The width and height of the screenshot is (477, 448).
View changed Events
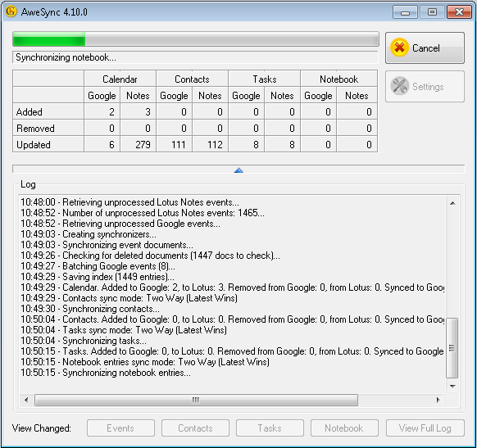120,428
